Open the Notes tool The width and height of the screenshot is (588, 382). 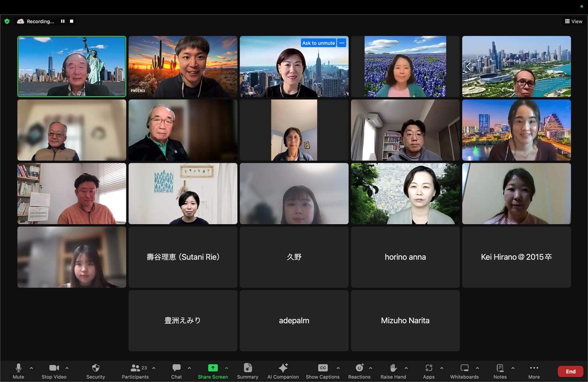click(500, 371)
